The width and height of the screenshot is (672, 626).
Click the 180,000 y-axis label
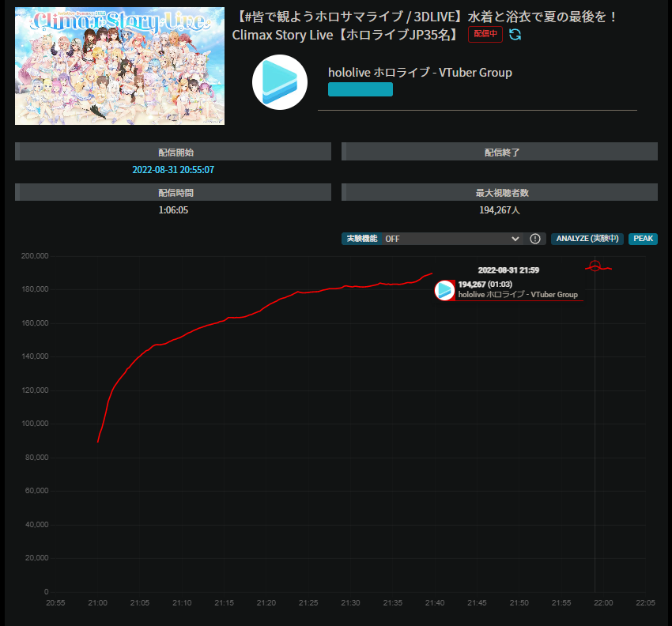coord(35,289)
